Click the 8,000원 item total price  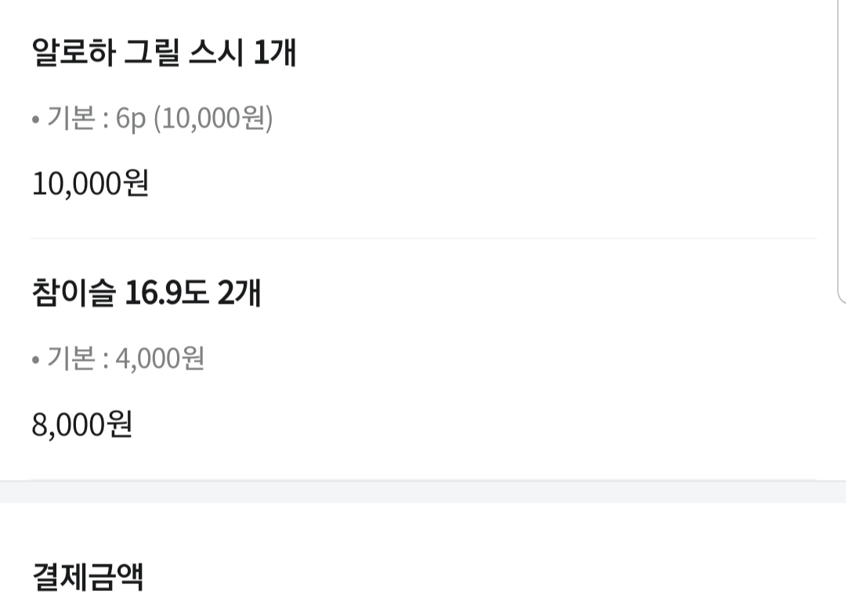coord(82,424)
